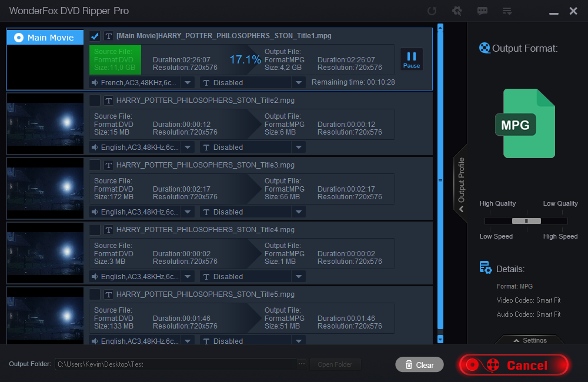Click the Open Folder button
Viewport: 588px width, 382px height.
335,364
